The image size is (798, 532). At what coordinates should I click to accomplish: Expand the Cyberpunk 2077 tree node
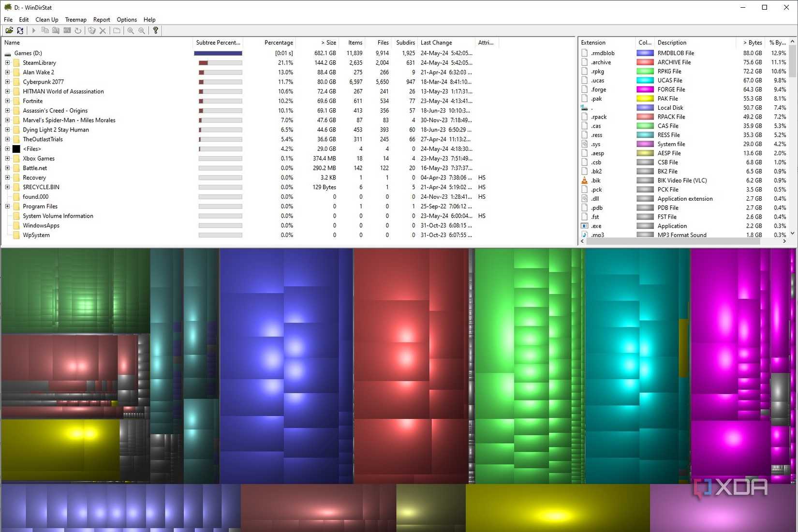[7, 82]
